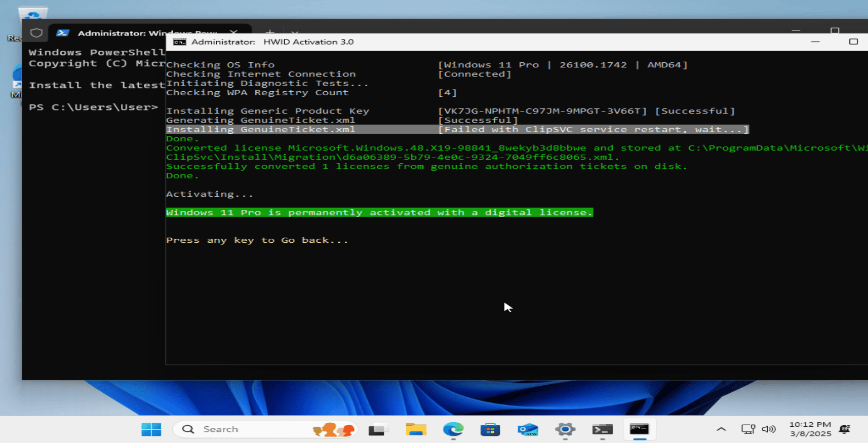The height and width of the screenshot is (443, 868).
Task: Open Microsoft Edge from the taskbar
Action: (x=453, y=430)
